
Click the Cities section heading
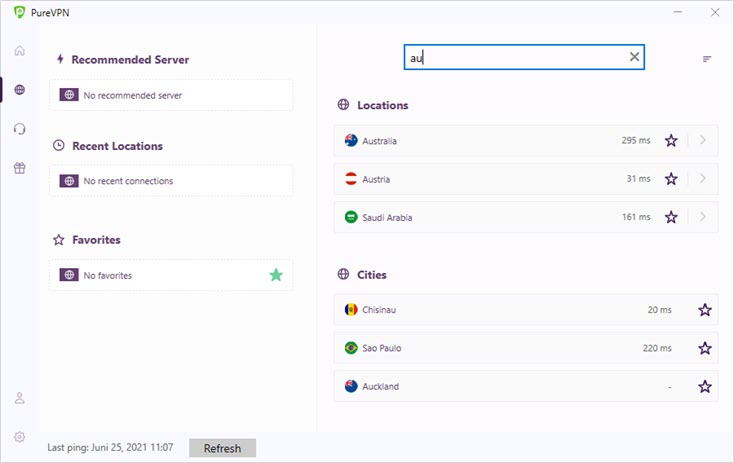click(x=372, y=275)
